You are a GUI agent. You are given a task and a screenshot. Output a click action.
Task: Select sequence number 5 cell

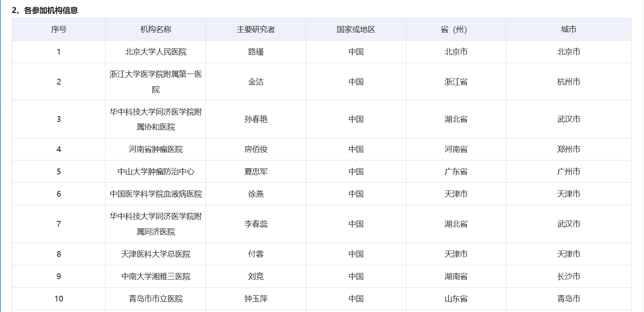point(59,171)
